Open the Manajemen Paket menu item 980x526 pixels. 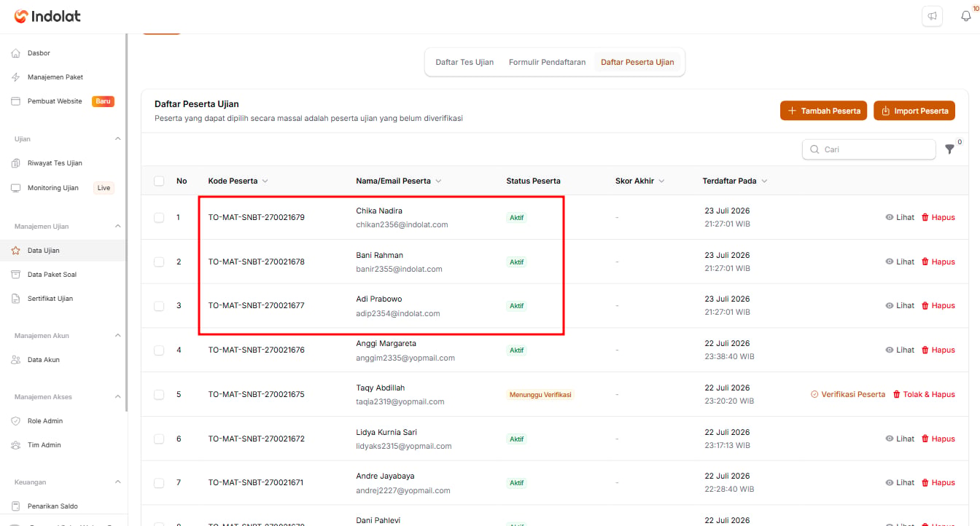point(63,77)
